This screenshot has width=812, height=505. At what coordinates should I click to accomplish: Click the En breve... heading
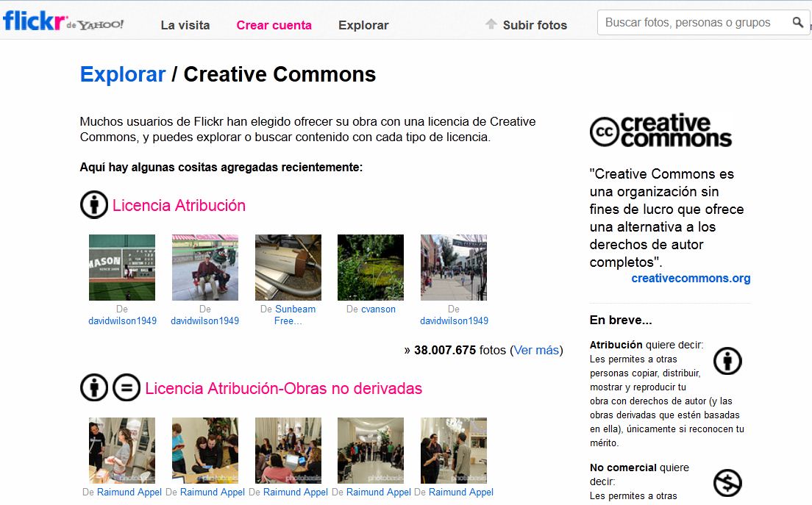pyautogui.click(x=620, y=320)
